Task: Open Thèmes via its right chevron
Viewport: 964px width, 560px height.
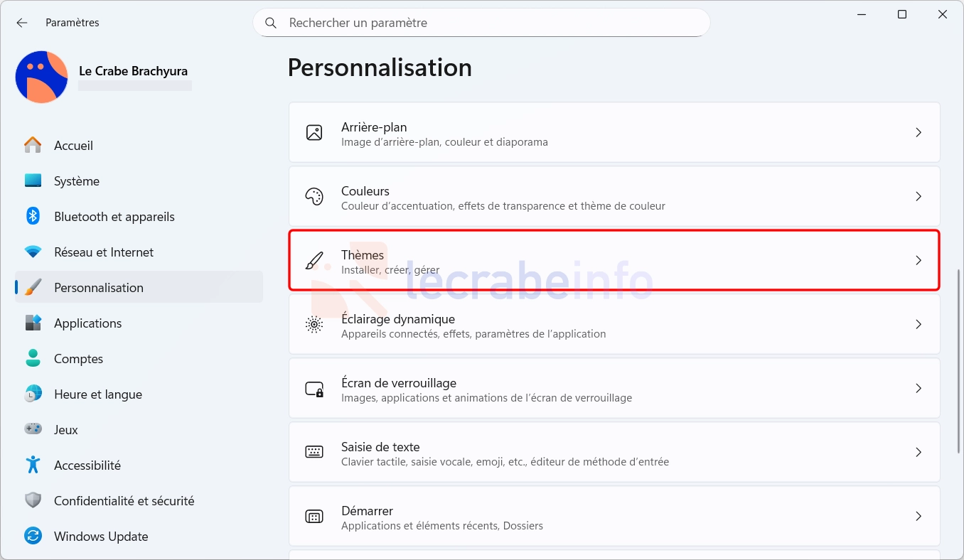Action: pyautogui.click(x=919, y=260)
